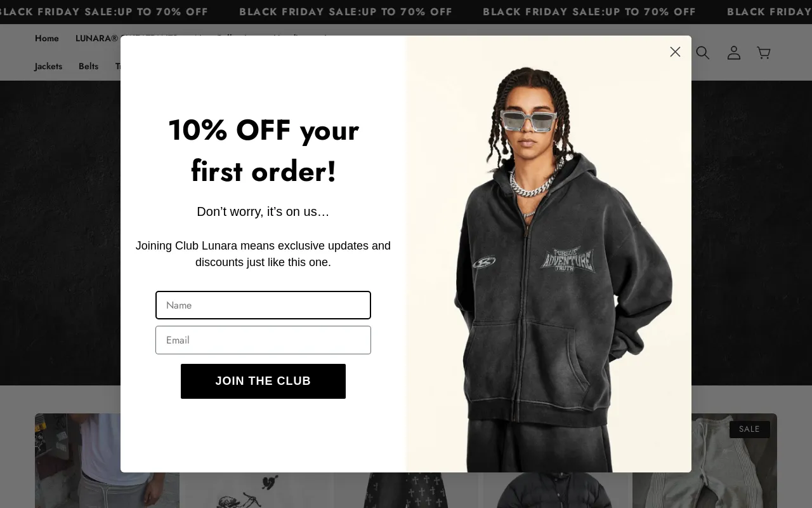Click the hoodie model image in popup
The height and width of the screenshot is (508, 812).
(549, 254)
